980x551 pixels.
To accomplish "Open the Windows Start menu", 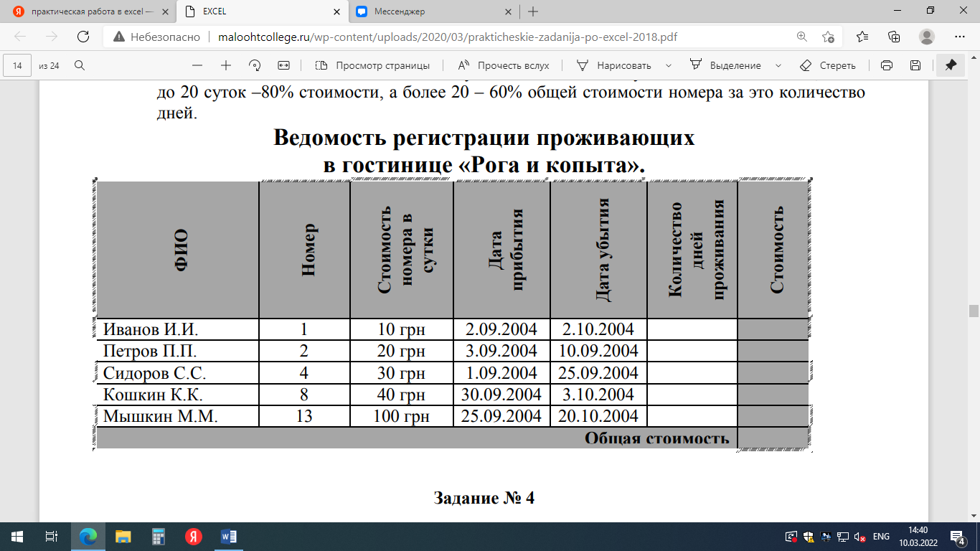I will coord(17,536).
